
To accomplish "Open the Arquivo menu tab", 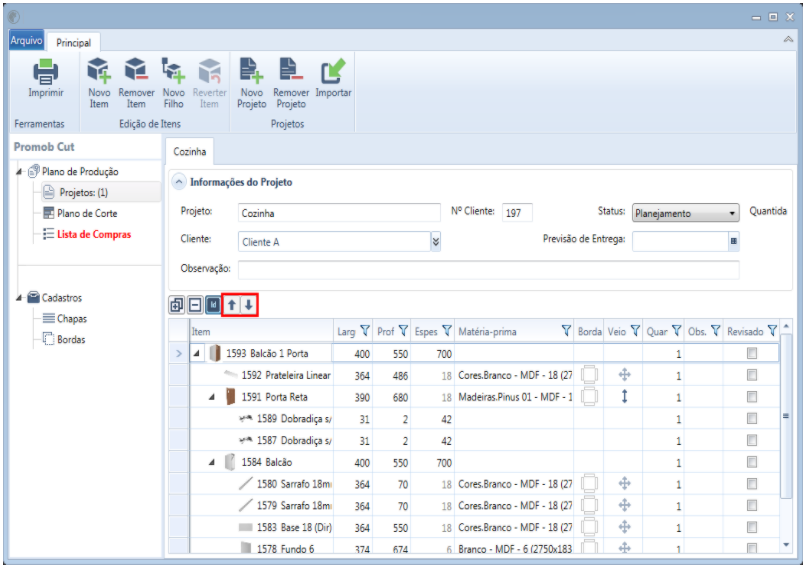I will [x=26, y=40].
